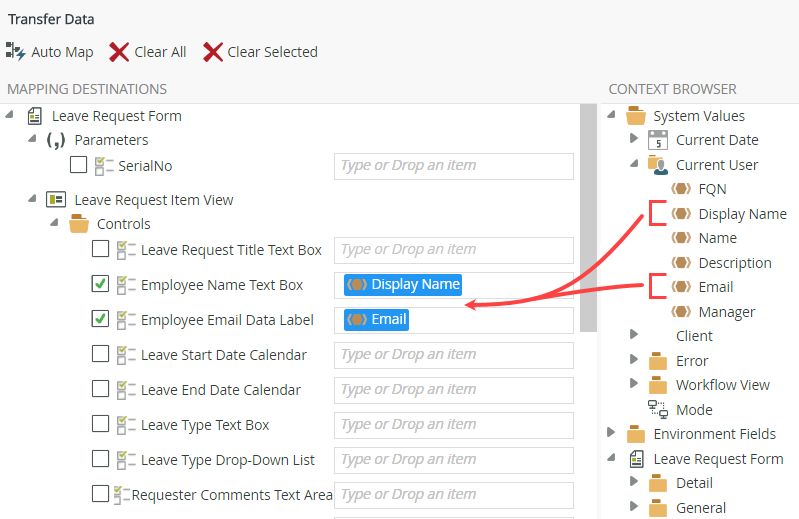The image size is (799, 519).
Task: Expand the Environment Fields node
Action: click(x=611, y=432)
